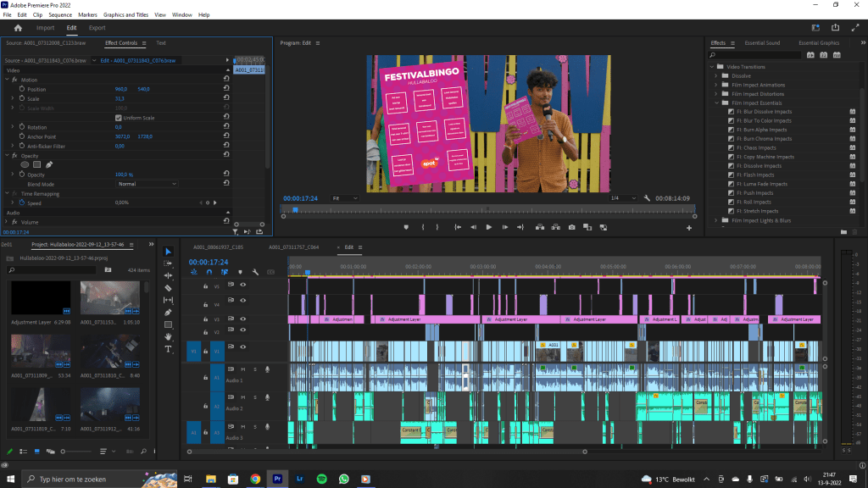Click the Position X value 960,0
Image resolution: width=868 pixels, height=488 pixels.
point(120,89)
